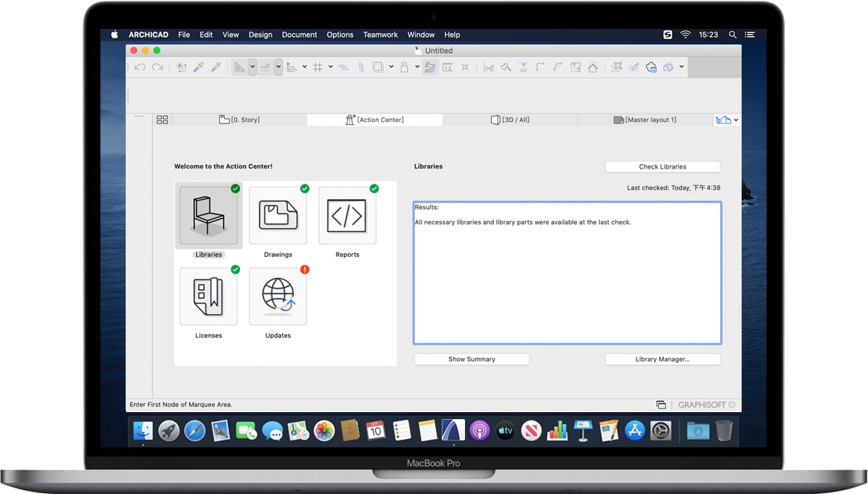Open Library Manager
This screenshot has height=494, width=868.
pos(662,359)
